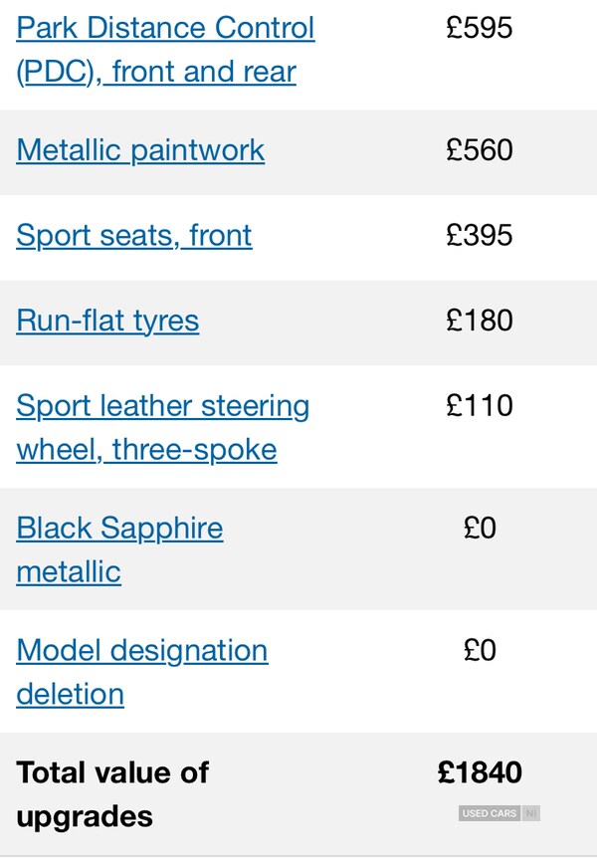Click the USED CARS watermark logo

pos(490,813)
